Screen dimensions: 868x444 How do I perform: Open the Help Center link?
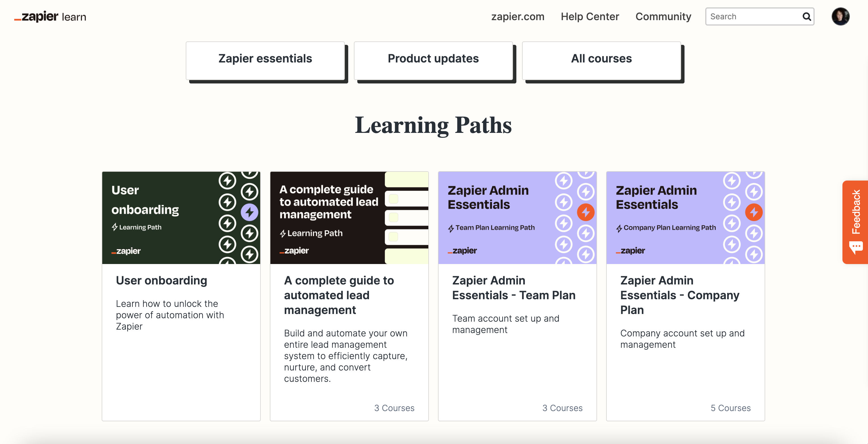point(590,16)
